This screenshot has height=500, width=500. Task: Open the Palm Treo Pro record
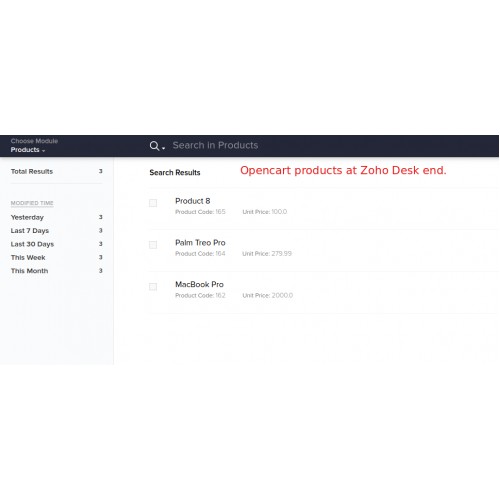coord(200,243)
